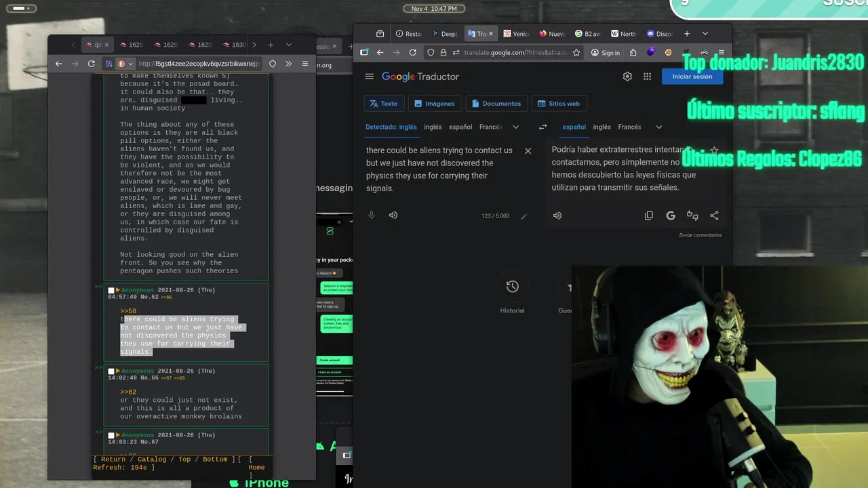
Task: Listen to the Spanish translation
Action: point(557,216)
